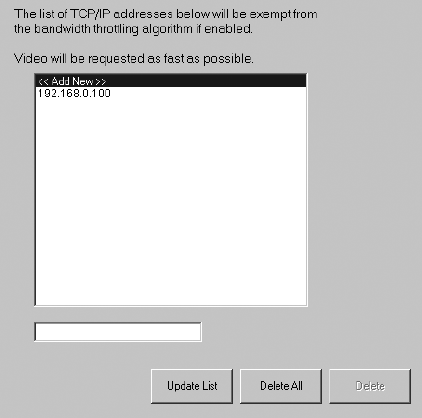
Task: Apply changes with Update List
Action: click(x=192, y=386)
